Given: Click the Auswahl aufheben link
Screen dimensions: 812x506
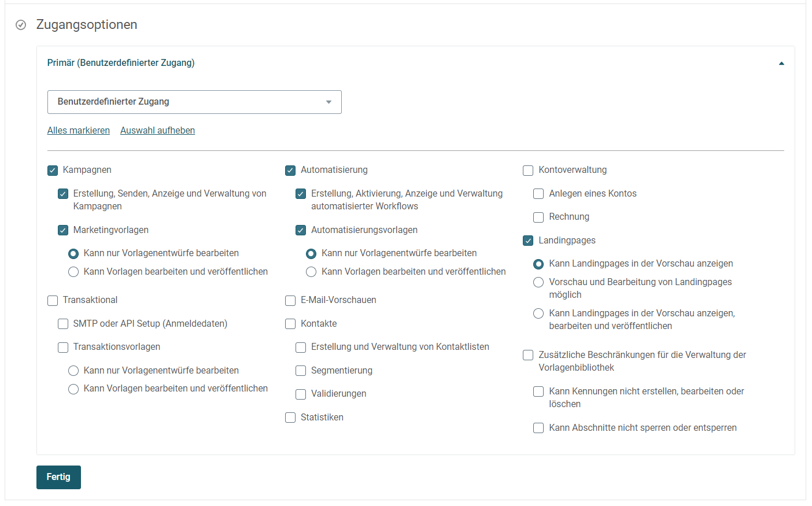Looking at the screenshot, I should (x=157, y=131).
